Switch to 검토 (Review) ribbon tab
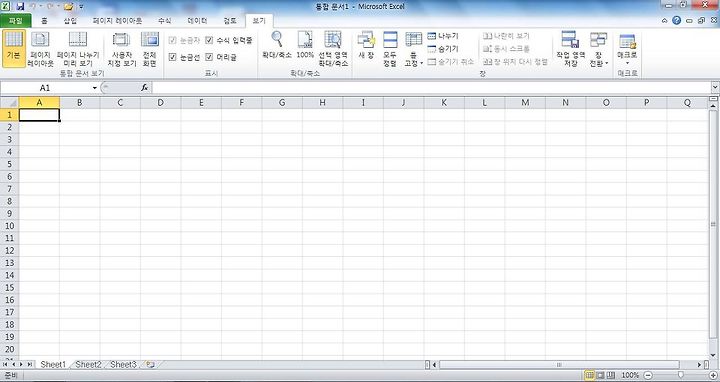Screen dimensions: 720x382 click(x=230, y=21)
